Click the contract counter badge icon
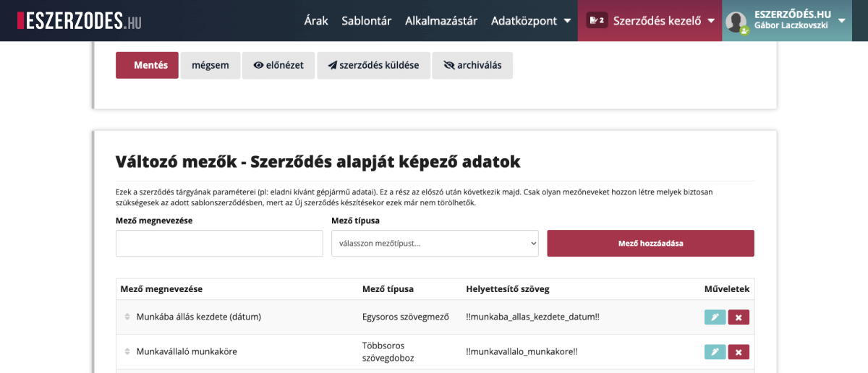This screenshot has width=868, height=373. 597,20
